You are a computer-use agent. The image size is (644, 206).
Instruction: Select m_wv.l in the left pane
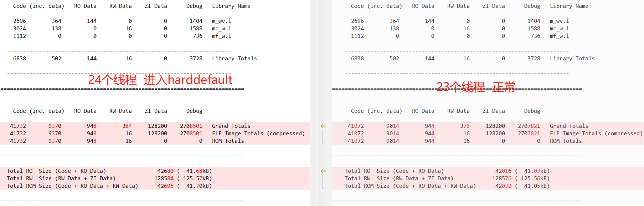tap(221, 21)
